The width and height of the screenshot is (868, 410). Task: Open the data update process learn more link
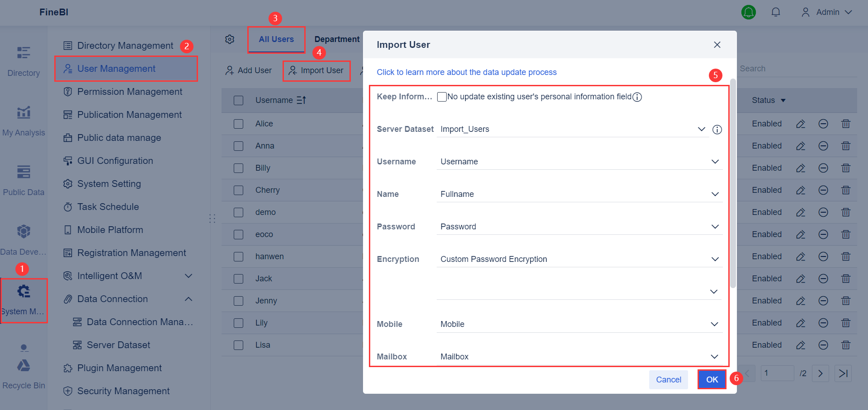tap(467, 72)
